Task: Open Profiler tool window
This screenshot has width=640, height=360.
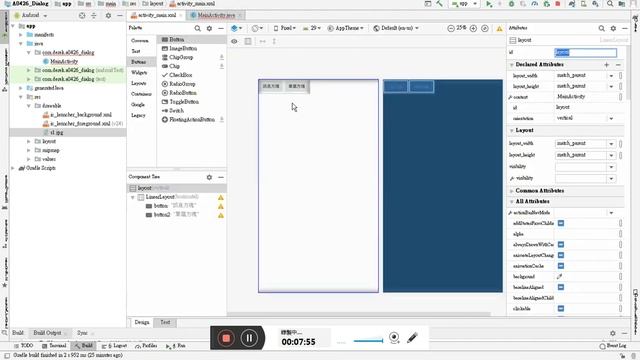Action: [x=146, y=346]
